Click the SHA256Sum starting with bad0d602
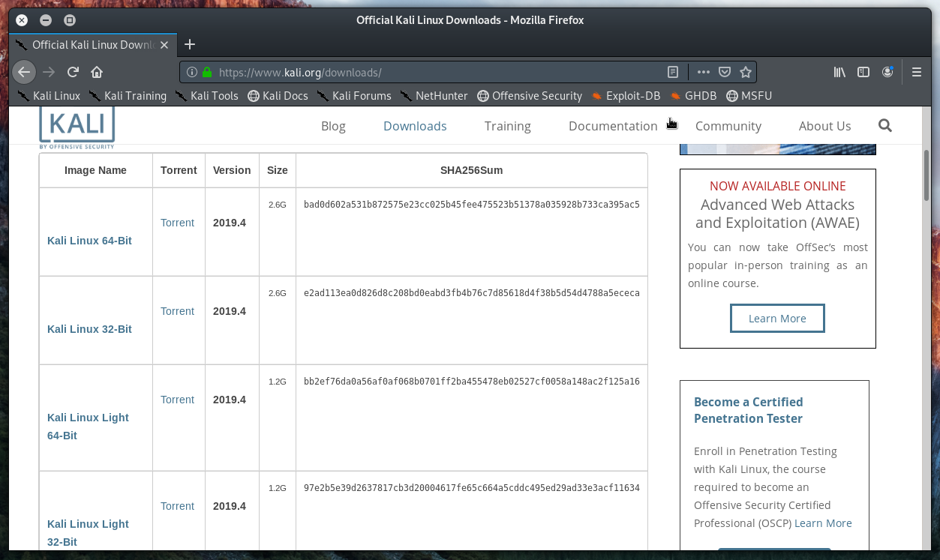 [471, 205]
